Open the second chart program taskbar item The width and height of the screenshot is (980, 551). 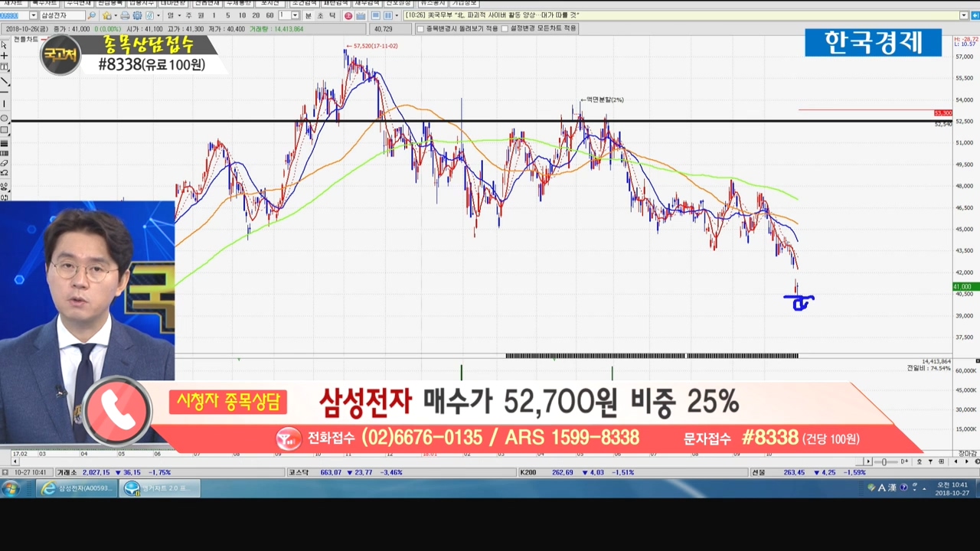159,488
